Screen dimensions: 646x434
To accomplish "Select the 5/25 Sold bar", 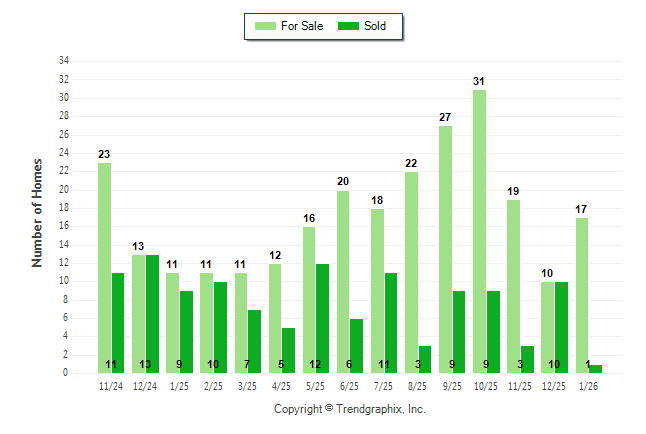I will coord(322,315).
